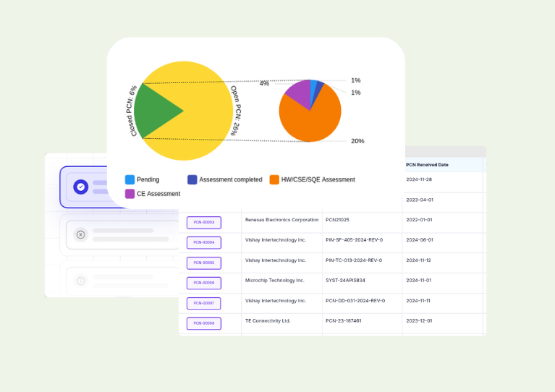Toggle the Assessment completed legend entry
Screen dimensions: 555x392
pyautogui.click(x=225, y=179)
